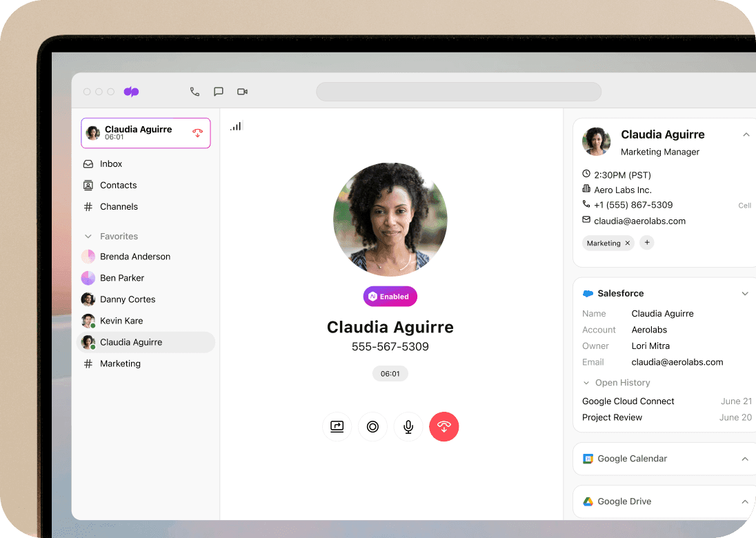Collapse Open History list

click(x=586, y=383)
